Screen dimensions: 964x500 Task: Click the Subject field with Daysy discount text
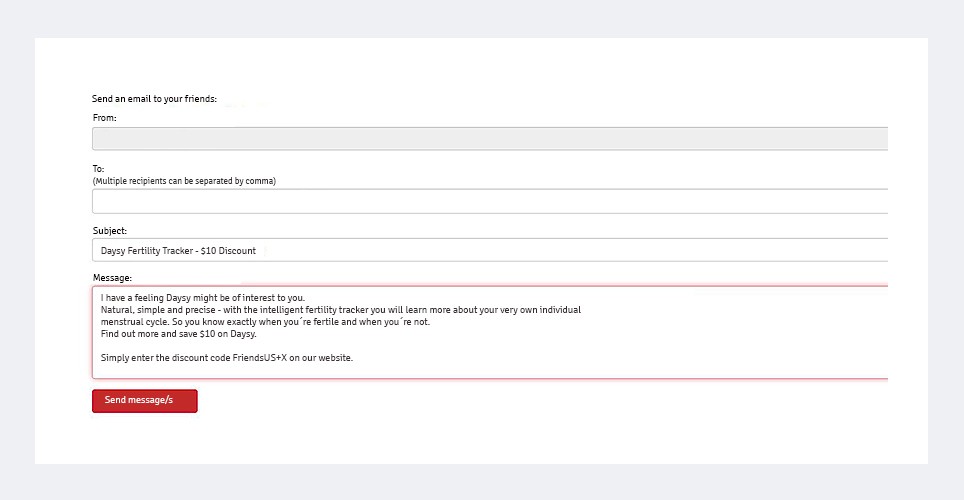point(490,250)
